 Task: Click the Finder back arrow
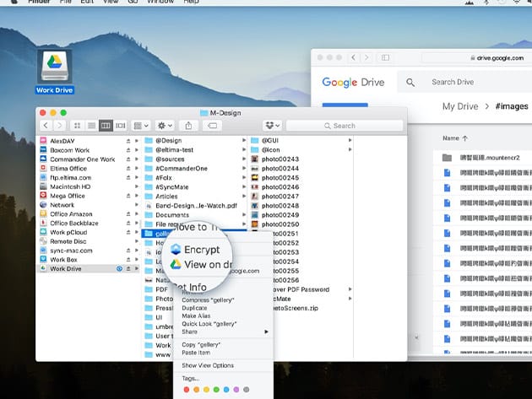46,126
